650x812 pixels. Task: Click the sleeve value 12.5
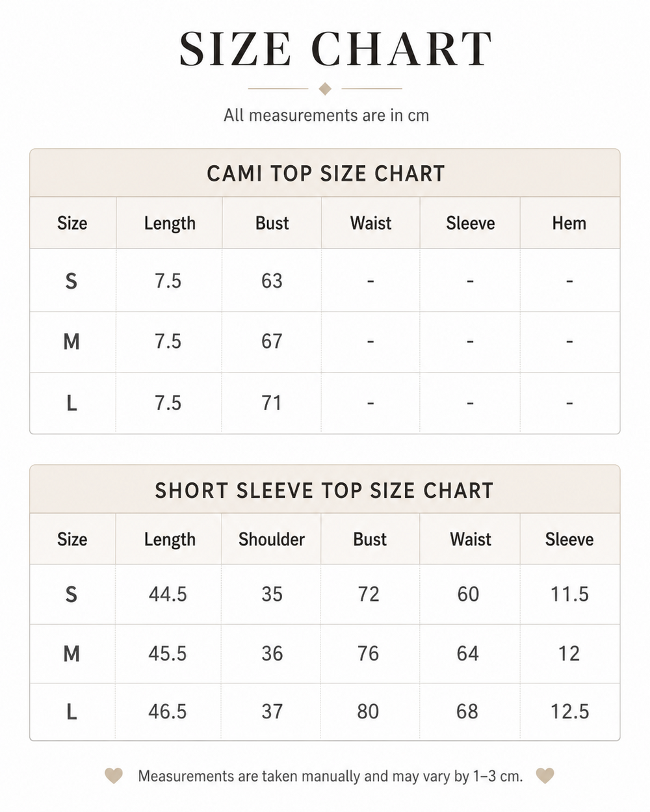[569, 711]
